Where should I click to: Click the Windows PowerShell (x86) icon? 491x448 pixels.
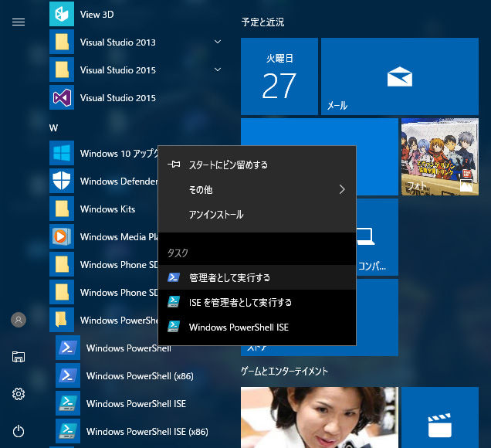tap(68, 375)
